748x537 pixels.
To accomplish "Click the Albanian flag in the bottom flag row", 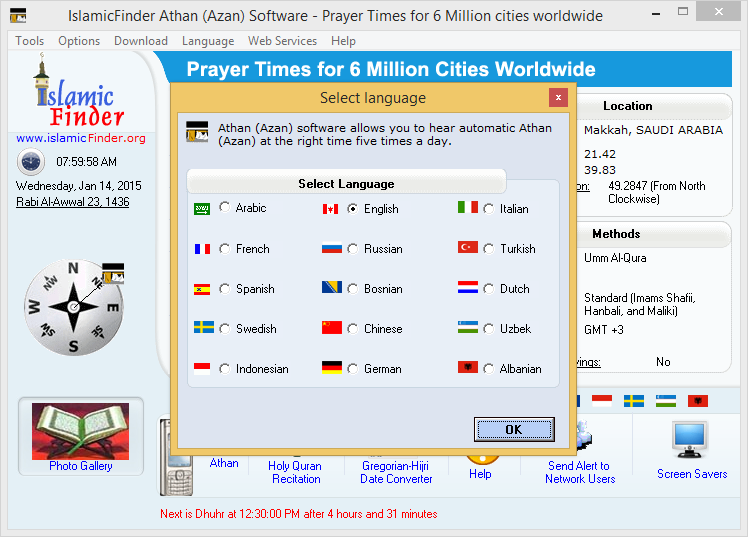I will click(698, 401).
